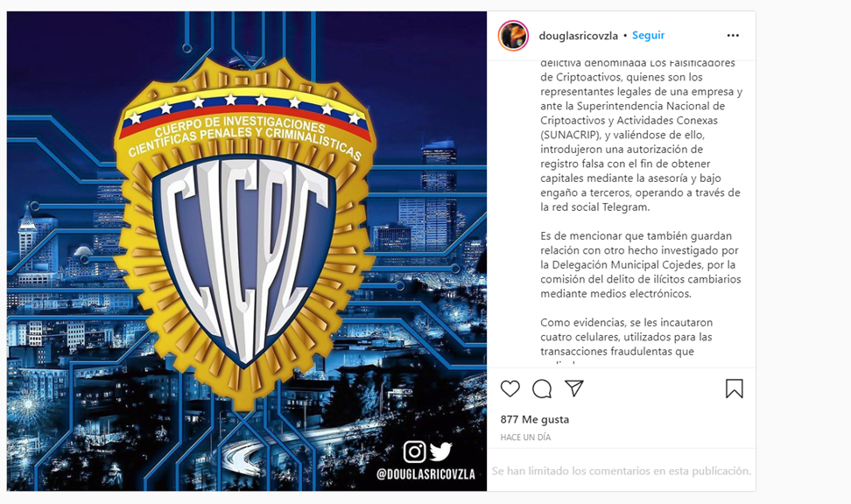Click the @DOUGLASRICOVZLA handle on image
Viewport: 851px width, 504px height.
tap(425, 474)
